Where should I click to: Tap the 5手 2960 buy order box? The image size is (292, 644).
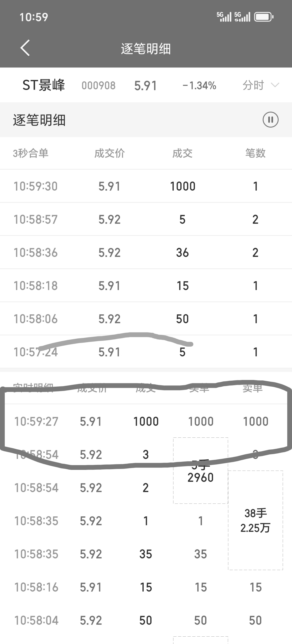tap(200, 471)
